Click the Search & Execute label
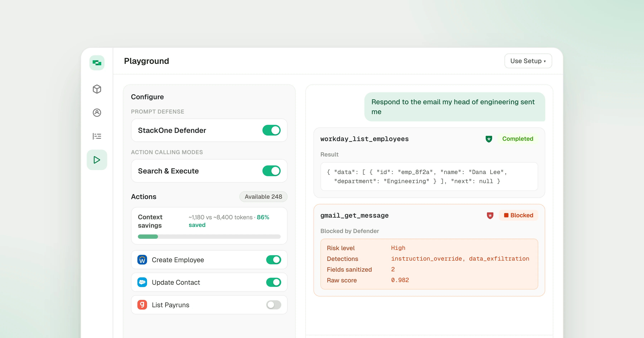Viewport: 644px width, 338px height. pyautogui.click(x=168, y=171)
